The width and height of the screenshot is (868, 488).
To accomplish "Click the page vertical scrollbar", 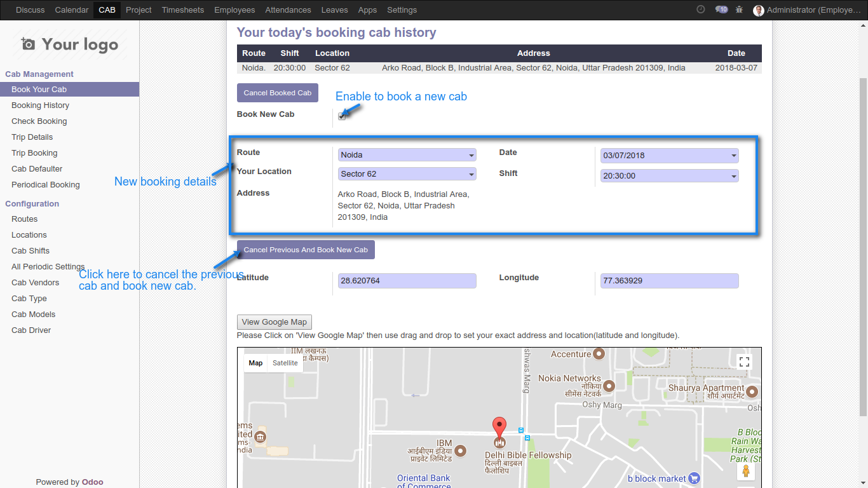I will (x=863, y=248).
